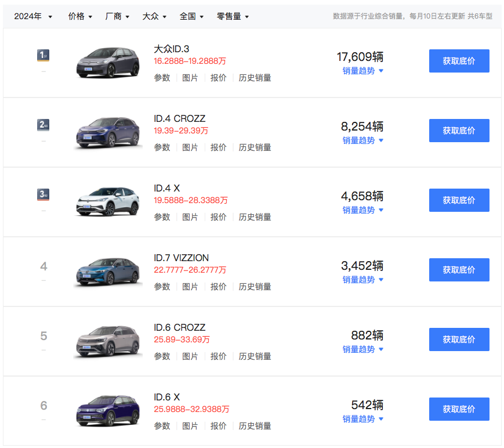Open 参数 specs for ID.4 CROZZ

tap(162, 147)
